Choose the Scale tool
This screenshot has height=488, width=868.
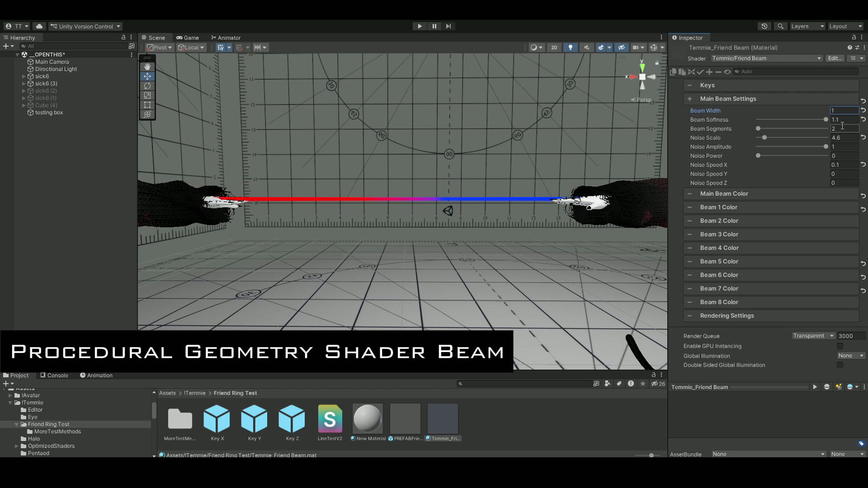[147, 95]
